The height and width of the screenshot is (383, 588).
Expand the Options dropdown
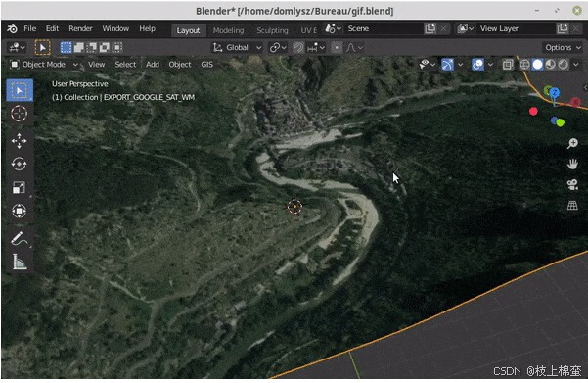point(563,48)
